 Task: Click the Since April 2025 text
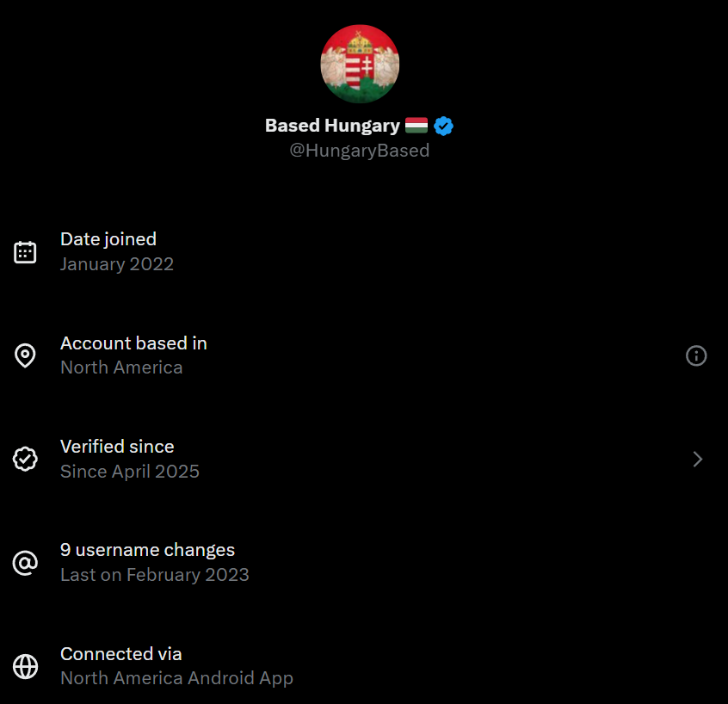click(x=130, y=472)
